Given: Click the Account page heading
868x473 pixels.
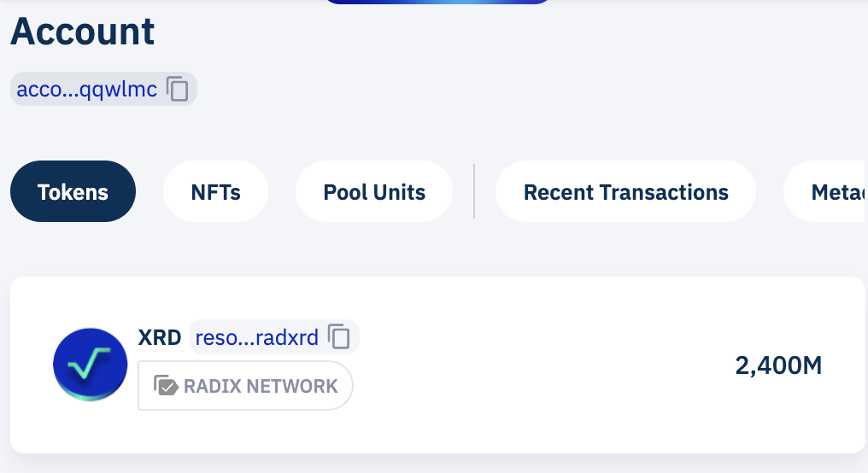Looking at the screenshot, I should 83,31.
